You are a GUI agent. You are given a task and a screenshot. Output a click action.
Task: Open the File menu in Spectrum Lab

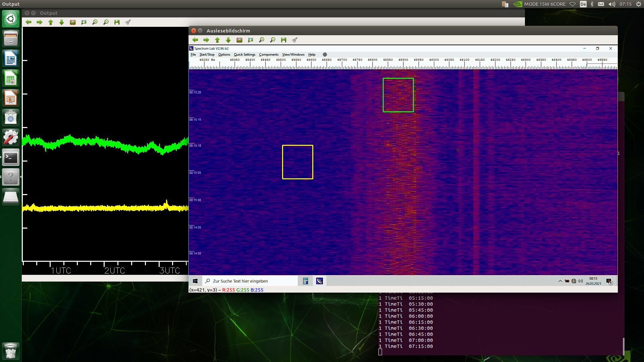tap(193, 55)
